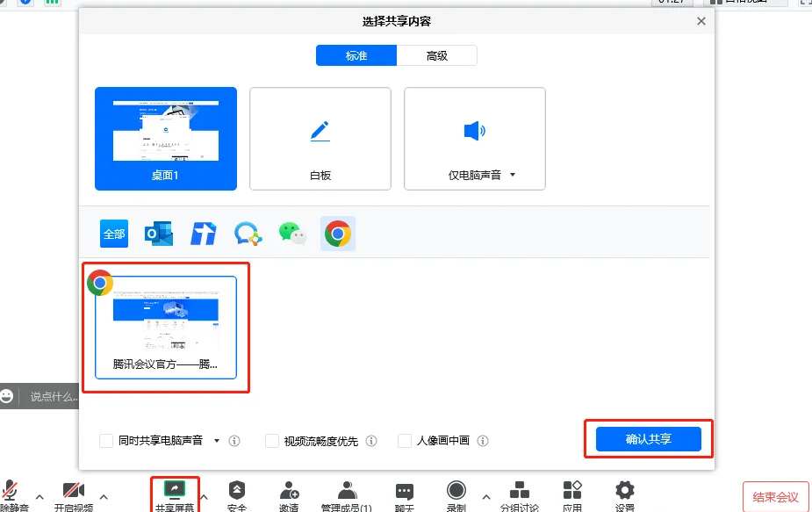Screen dimensions: 812x512
Task: Expand arrow next to 同时共享电脑声音
Action: [217, 441]
